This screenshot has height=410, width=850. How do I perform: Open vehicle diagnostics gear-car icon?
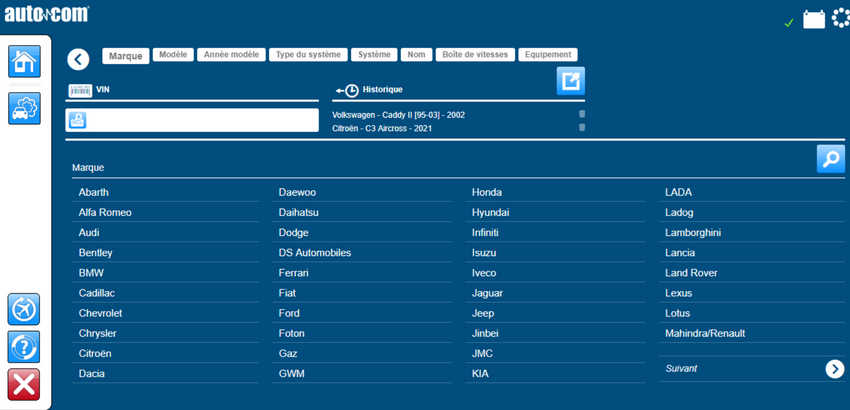(24, 108)
